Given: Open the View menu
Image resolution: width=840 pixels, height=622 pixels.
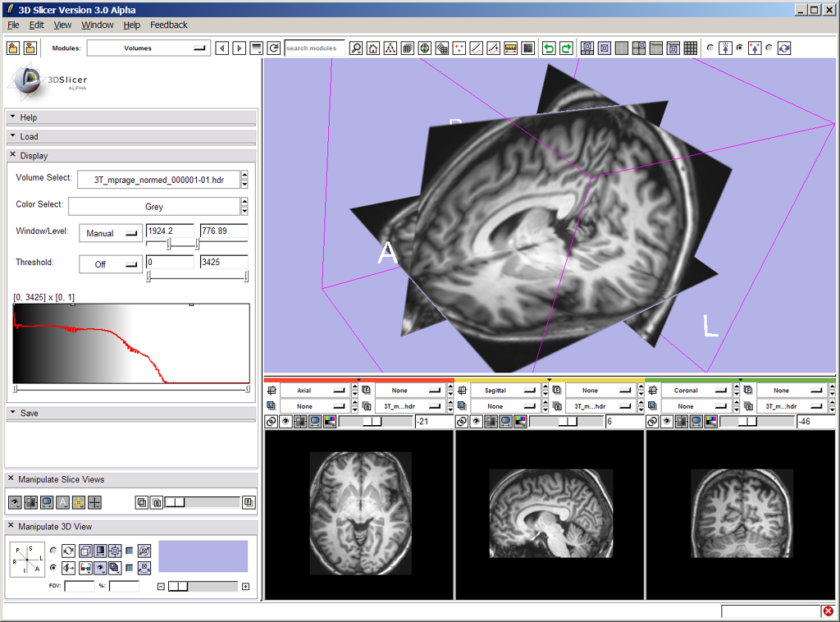Looking at the screenshot, I should click(63, 25).
